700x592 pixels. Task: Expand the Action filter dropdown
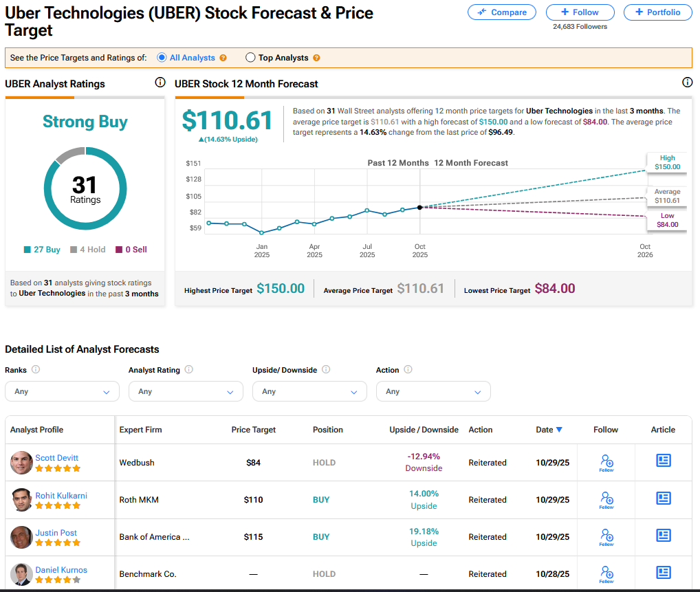tap(433, 391)
